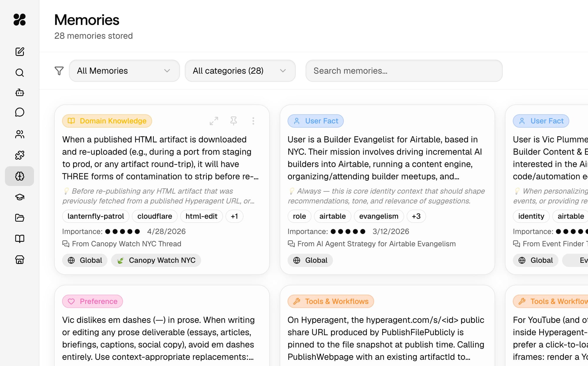Viewport: 588px width, 366px height.
Task: Click the '28 memories stored' subtitle
Action: coord(93,36)
